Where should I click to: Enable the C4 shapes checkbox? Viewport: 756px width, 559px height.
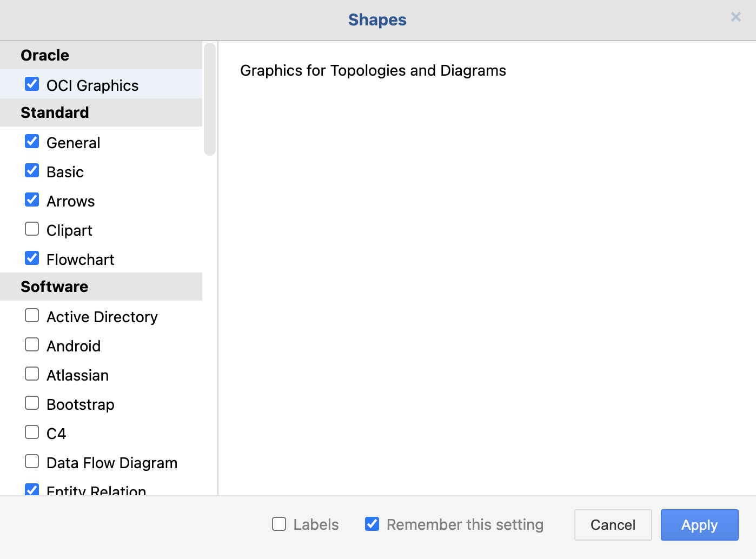pyautogui.click(x=32, y=432)
